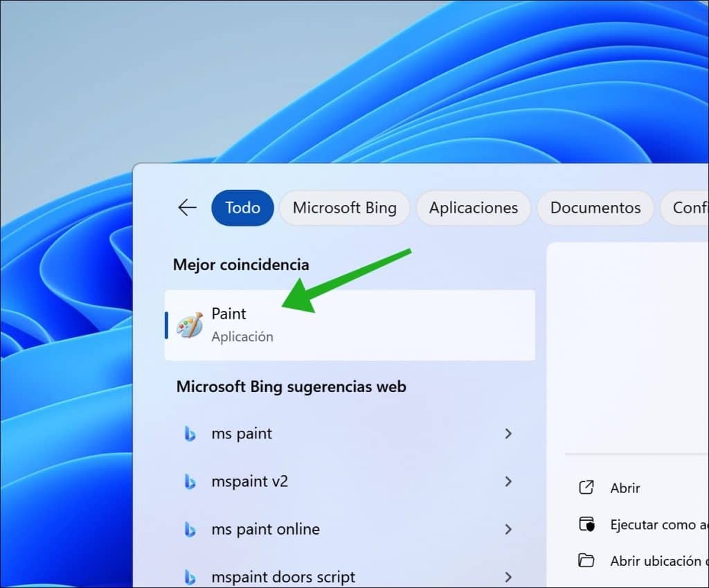Select the Todo filter tab

pos(242,208)
